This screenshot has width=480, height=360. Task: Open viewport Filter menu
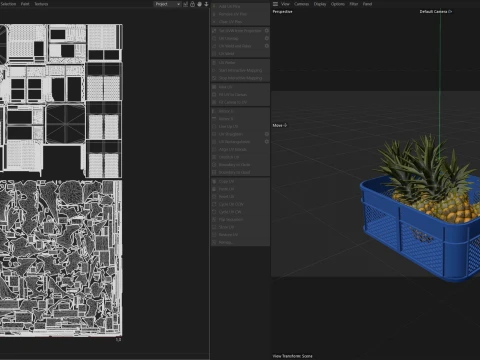coord(354,4)
